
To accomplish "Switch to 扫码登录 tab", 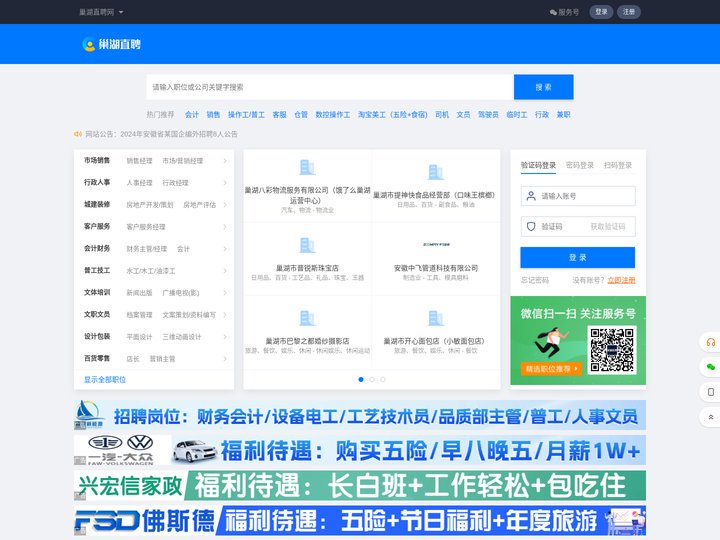I will point(618,165).
